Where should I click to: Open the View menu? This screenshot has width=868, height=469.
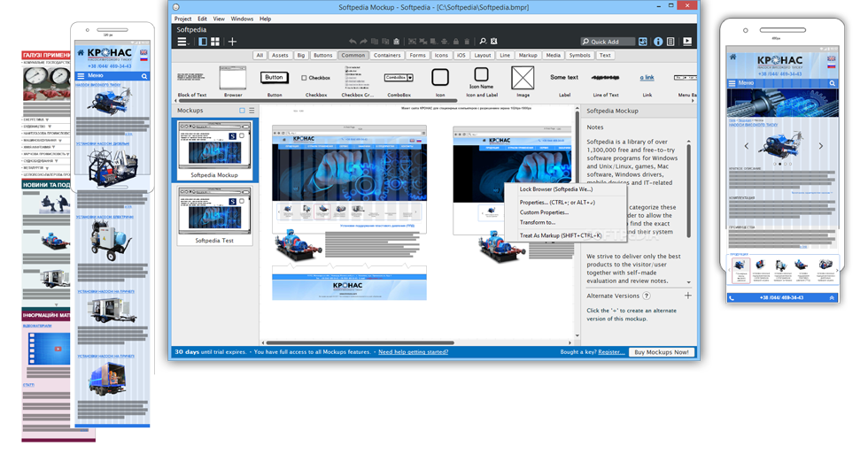click(220, 19)
